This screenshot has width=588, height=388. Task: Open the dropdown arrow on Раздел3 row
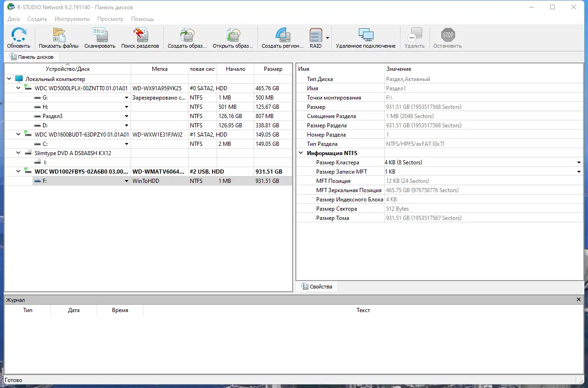point(126,116)
